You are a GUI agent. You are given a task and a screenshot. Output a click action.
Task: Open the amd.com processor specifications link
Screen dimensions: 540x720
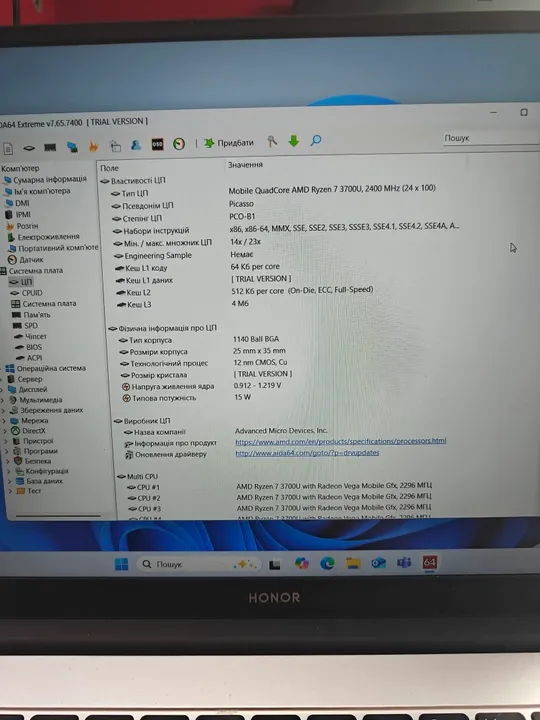tap(341, 441)
